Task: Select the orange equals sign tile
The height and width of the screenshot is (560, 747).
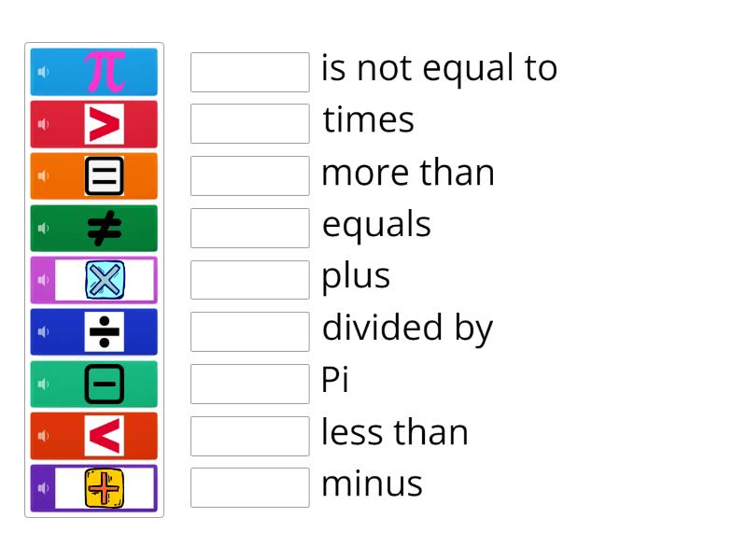Action: pos(104,175)
